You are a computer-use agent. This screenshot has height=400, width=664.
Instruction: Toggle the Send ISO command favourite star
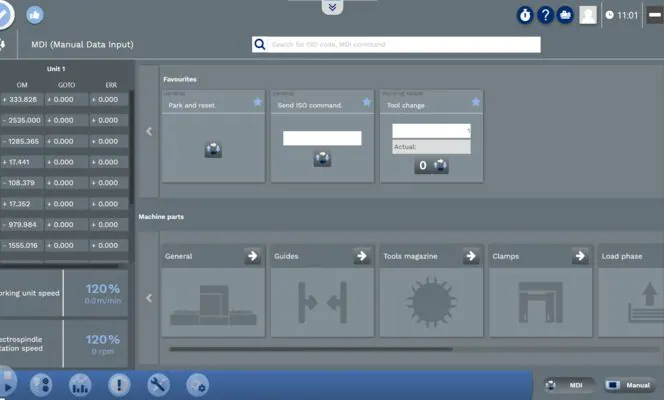[366, 102]
